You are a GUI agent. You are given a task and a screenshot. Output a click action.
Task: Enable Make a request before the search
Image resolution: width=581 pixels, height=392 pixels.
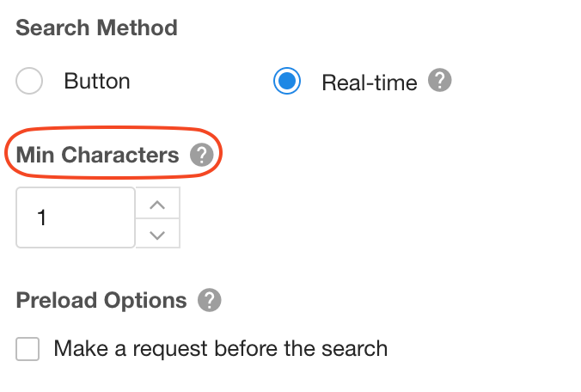pos(28,349)
